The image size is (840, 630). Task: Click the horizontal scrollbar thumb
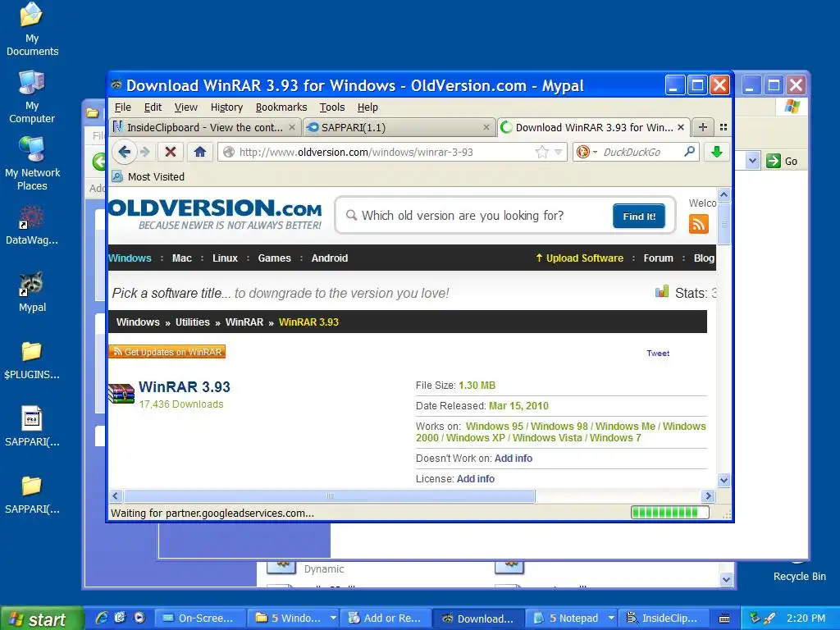[330, 496]
